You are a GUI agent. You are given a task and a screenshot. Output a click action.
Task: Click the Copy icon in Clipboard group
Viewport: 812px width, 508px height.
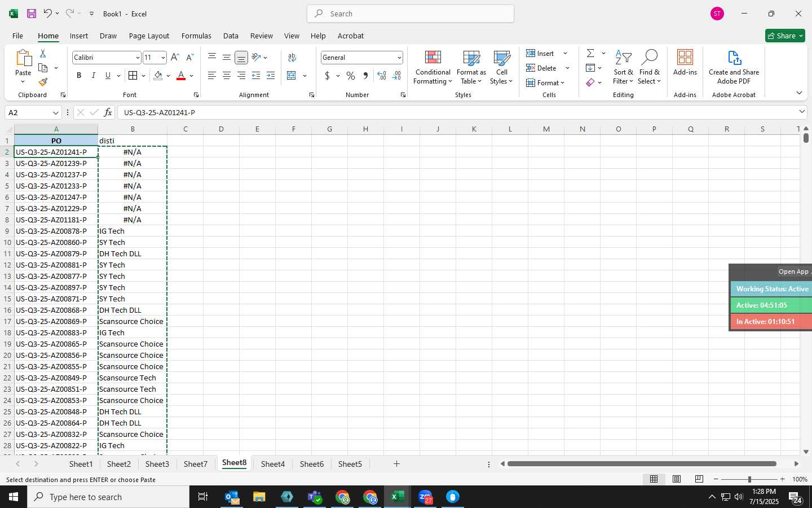pos(43,68)
